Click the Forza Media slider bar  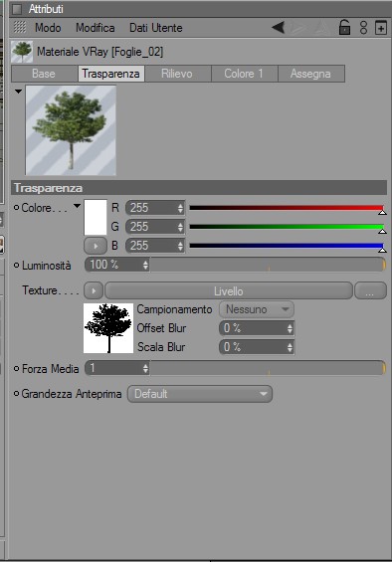point(268,368)
